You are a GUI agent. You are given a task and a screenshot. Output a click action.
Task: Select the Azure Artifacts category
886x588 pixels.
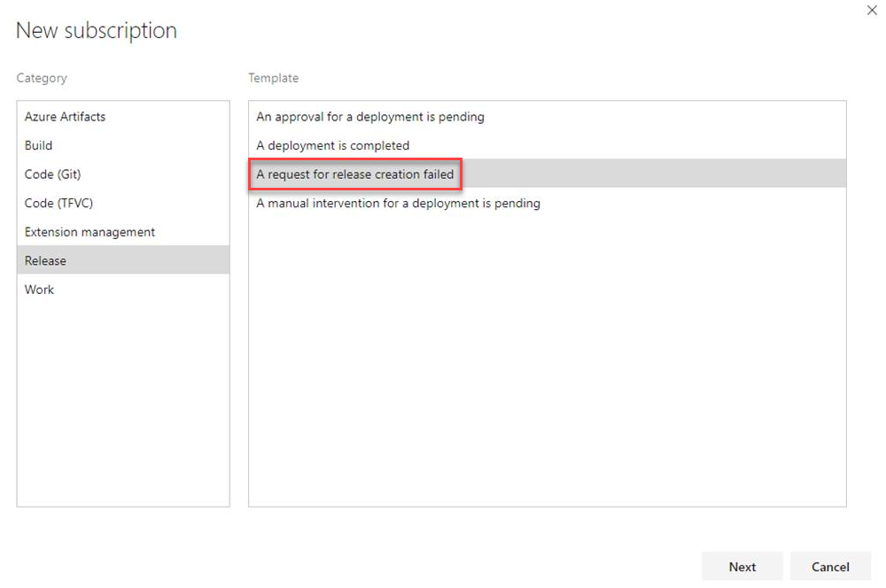[x=65, y=116]
